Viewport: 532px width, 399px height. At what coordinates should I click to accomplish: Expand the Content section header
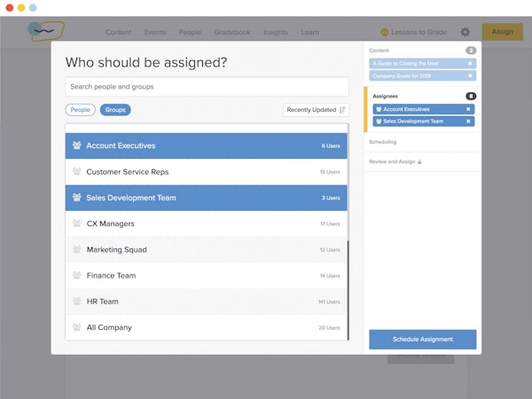tap(379, 51)
